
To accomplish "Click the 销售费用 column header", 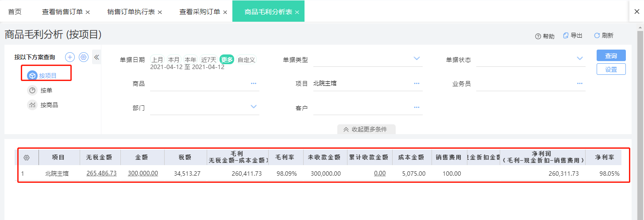I will click(448, 158).
